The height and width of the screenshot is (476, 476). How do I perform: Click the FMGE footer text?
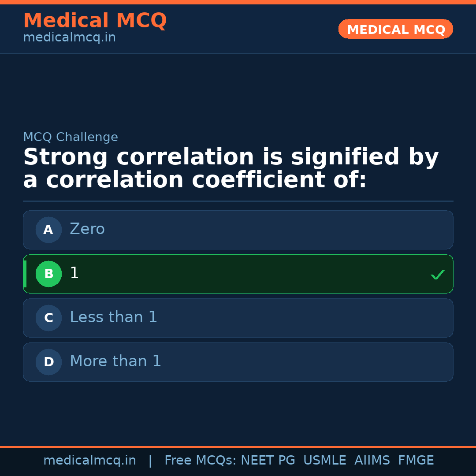click(x=416, y=461)
